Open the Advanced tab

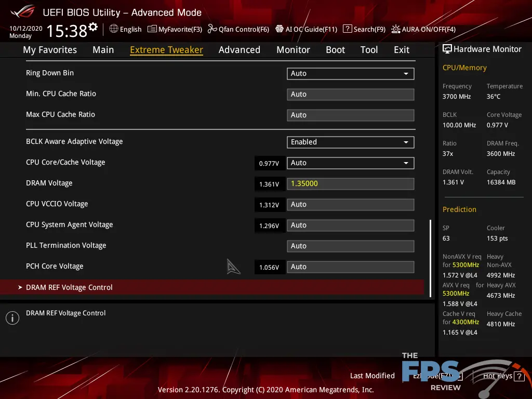239,50
